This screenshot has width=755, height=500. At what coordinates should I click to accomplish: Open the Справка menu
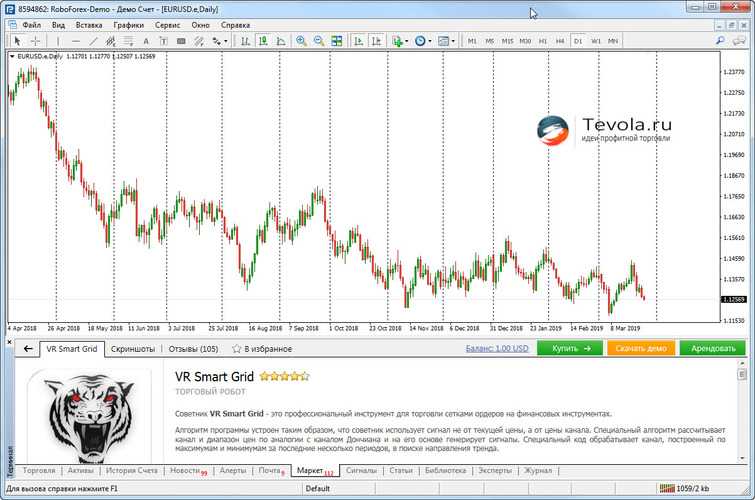[235, 25]
